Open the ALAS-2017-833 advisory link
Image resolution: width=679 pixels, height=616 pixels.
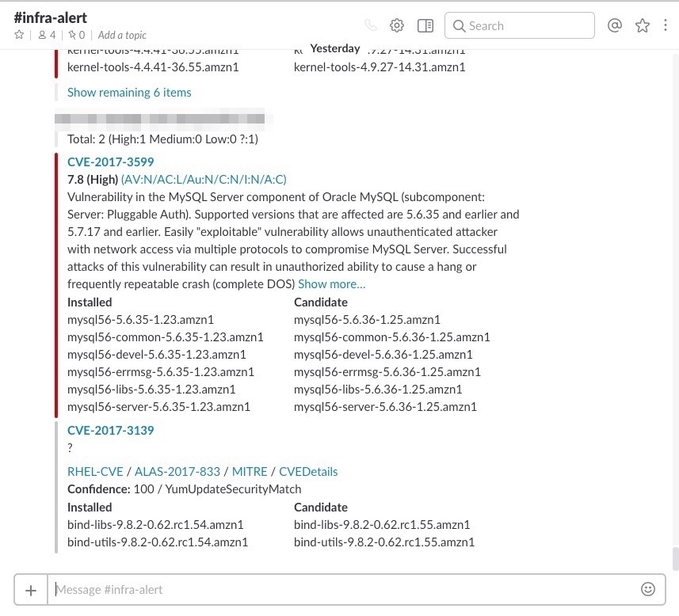178,471
